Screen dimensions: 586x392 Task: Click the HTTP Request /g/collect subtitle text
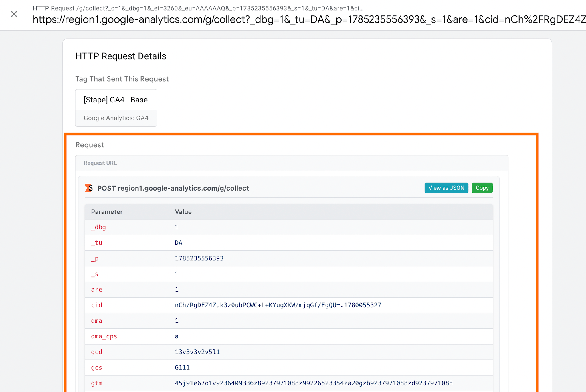[x=198, y=8]
